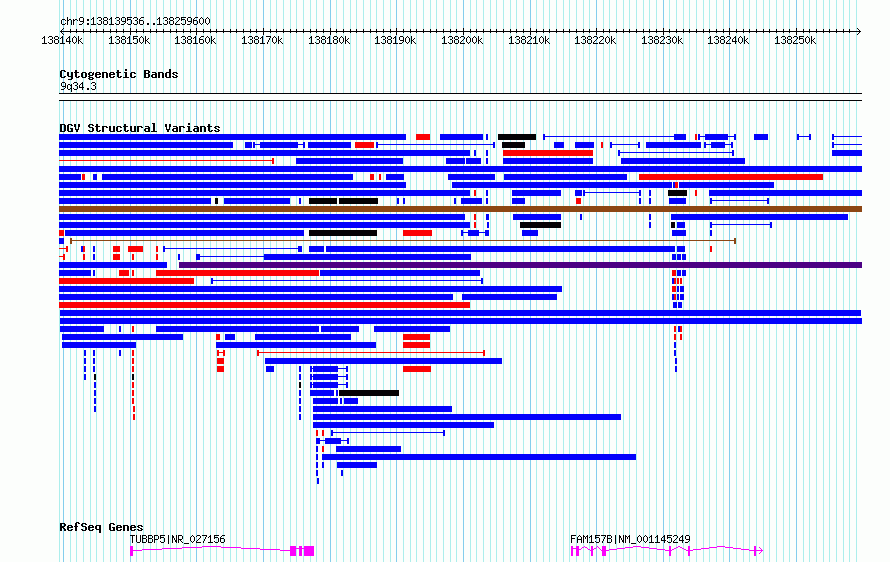This screenshot has width=890, height=562.
Task: Click the 138200k ruler tick label
Action: click(x=462, y=40)
